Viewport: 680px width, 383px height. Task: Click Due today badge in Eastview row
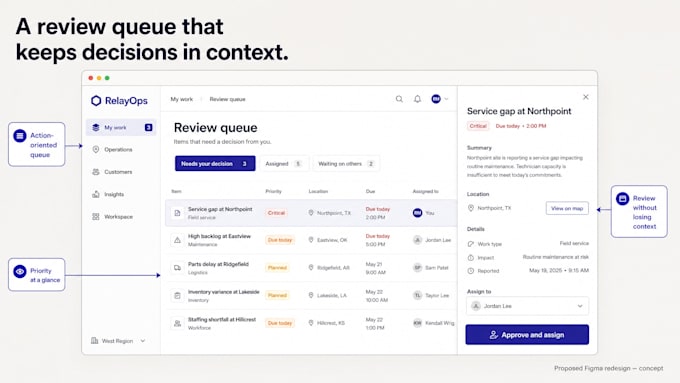(x=280, y=240)
